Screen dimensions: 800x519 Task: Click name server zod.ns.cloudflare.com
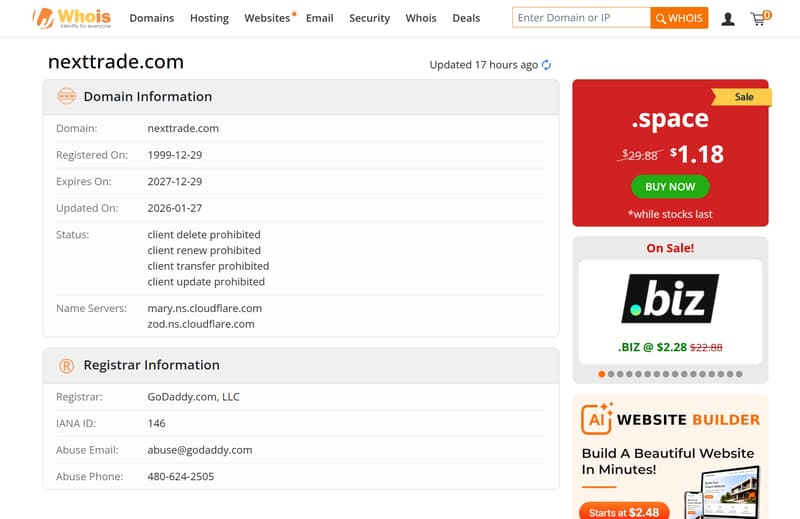201,324
